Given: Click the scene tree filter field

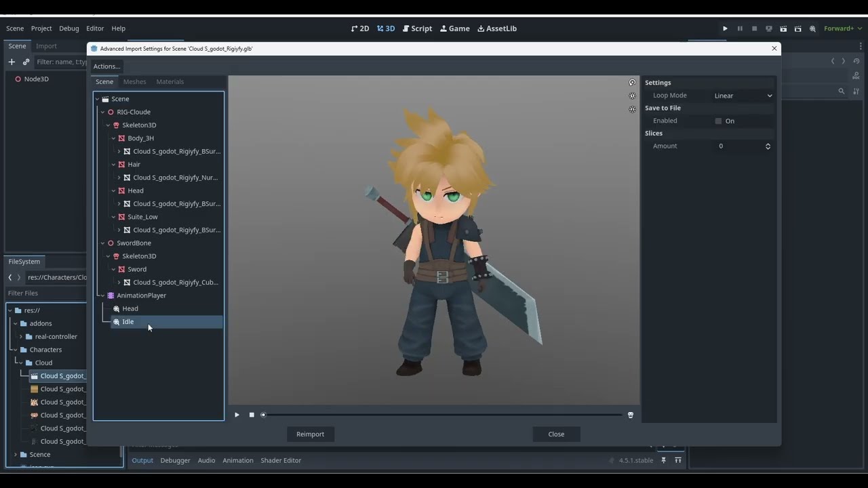Looking at the screenshot, I should point(60,62).
